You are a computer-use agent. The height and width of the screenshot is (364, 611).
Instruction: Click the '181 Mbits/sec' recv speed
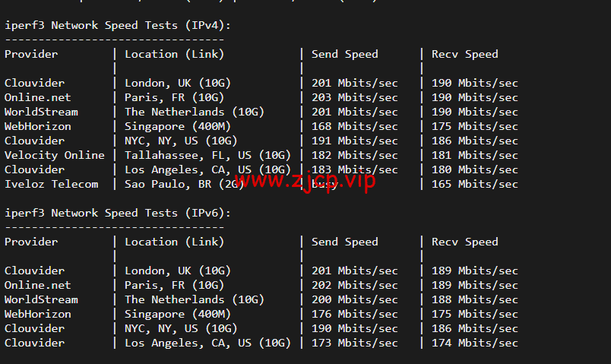(475, 155)
